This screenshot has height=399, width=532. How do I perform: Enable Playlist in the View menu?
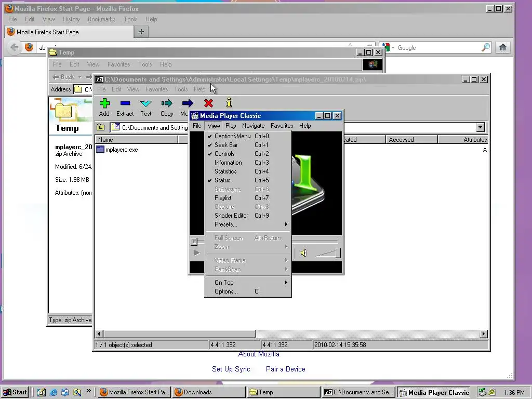(248, 198)
